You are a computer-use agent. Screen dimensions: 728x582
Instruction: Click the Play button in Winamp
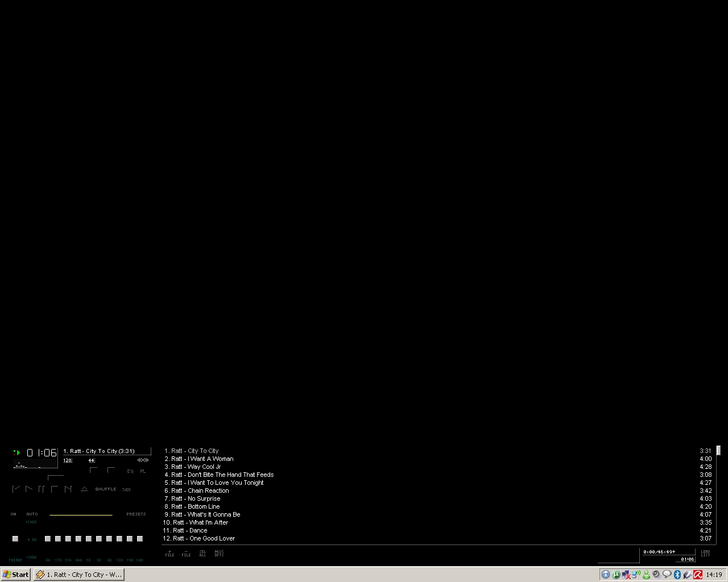coord(29,489)
